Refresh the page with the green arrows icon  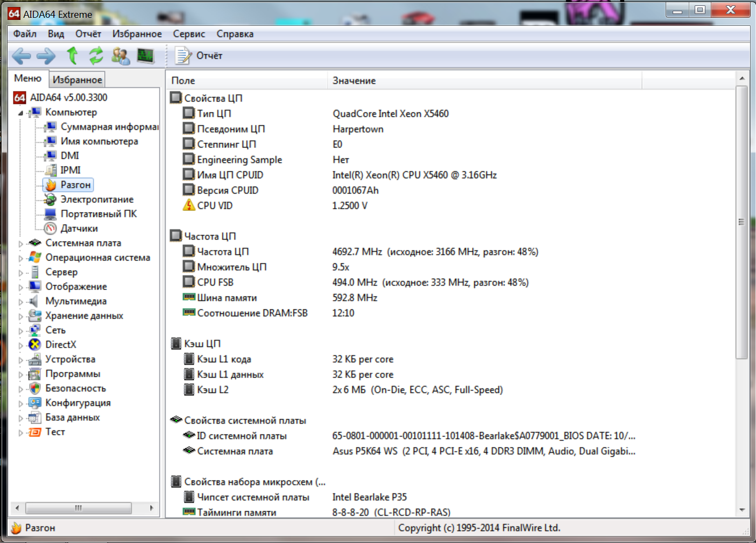point(96,55)
